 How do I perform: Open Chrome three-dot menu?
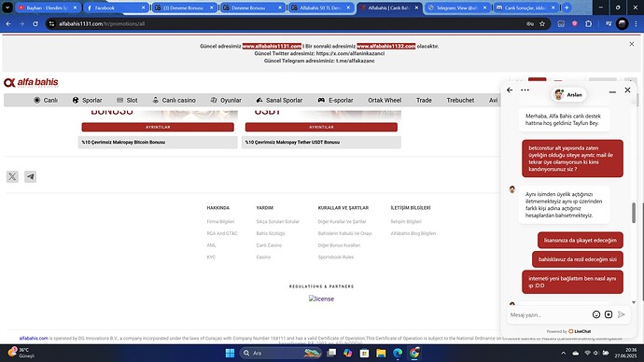[x=636, y=24]
